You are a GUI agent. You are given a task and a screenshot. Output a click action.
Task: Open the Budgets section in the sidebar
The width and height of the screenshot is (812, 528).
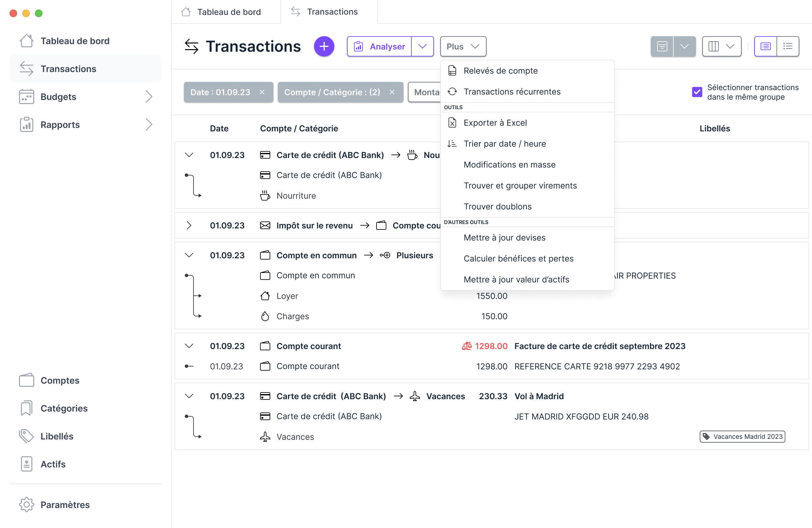click(58, 96)
